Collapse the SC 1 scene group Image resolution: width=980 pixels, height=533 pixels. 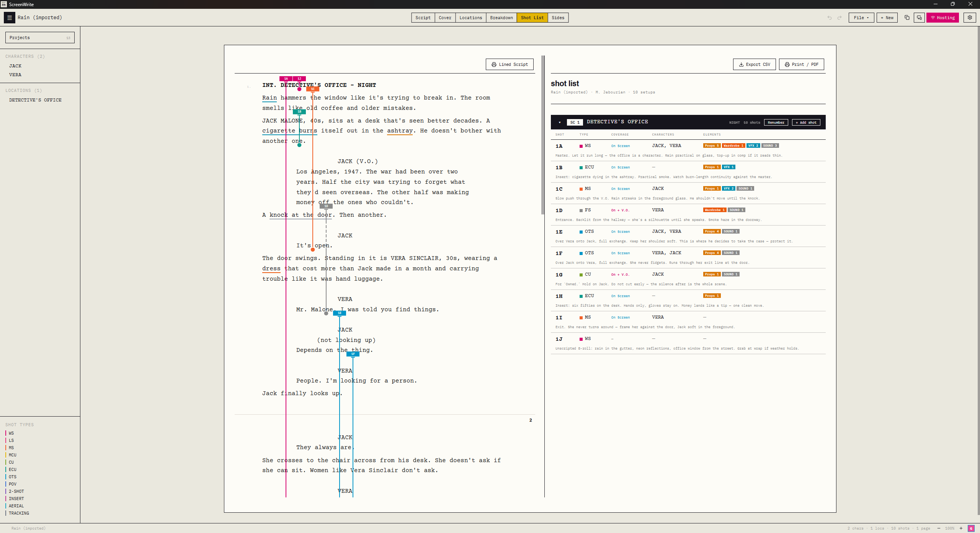pyautogui.click(x=560, y=123)
